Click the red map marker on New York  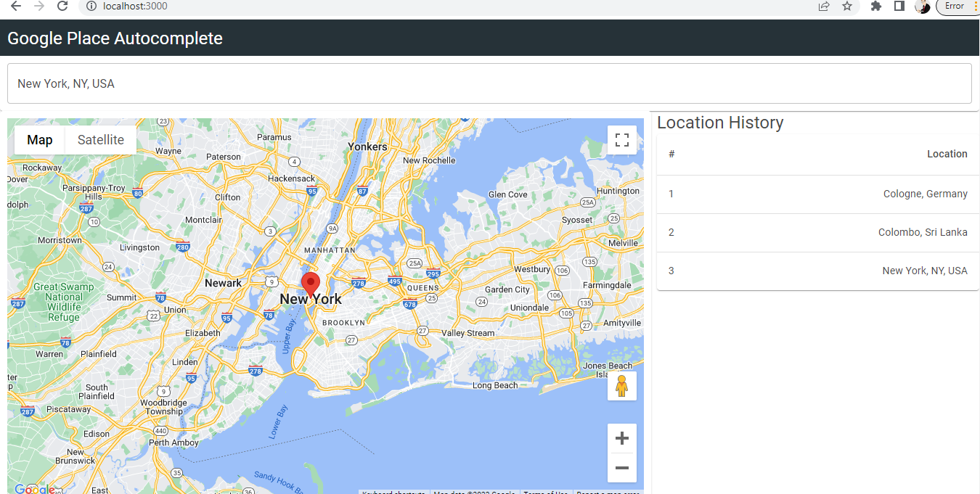pos(311,283)
